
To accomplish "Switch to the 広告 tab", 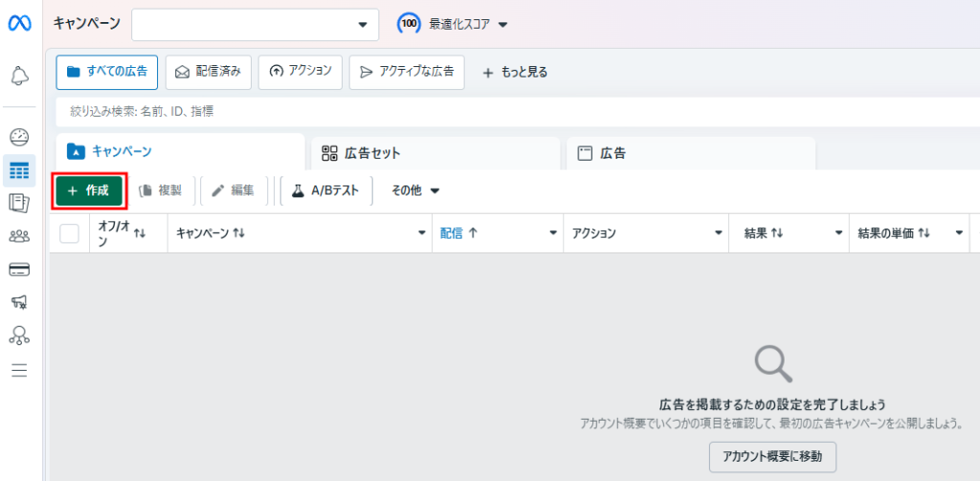I will coord(690,153).
